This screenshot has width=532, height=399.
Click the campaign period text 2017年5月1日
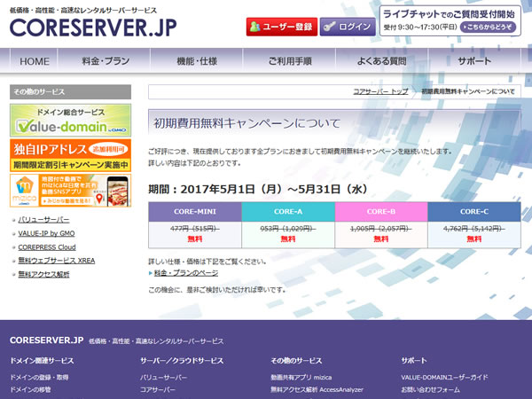coord(217,189)
